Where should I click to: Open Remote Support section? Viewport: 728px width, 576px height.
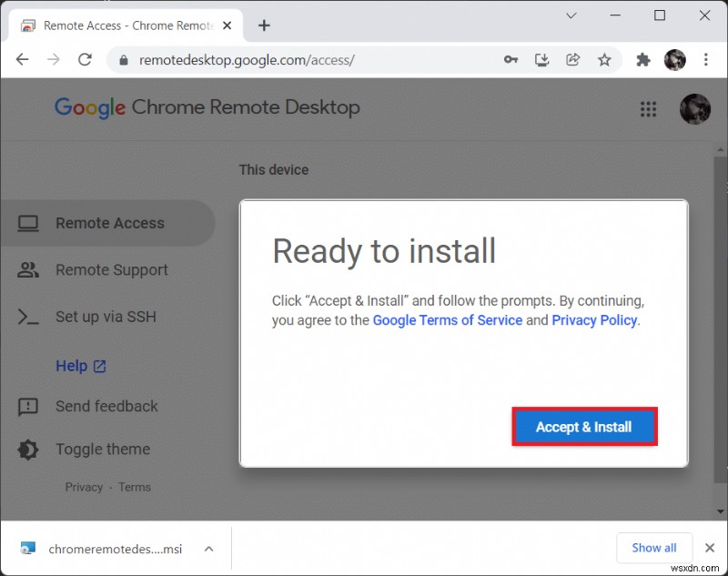111,269
